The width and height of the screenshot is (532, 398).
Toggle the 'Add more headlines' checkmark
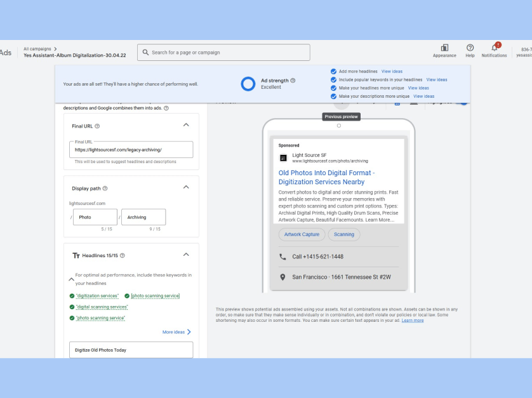(x=333, y=72)
